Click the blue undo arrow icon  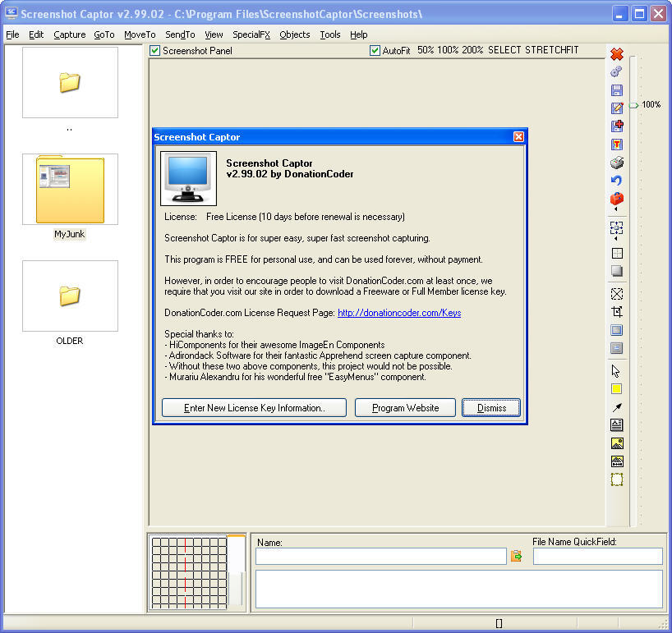[617, 181]
